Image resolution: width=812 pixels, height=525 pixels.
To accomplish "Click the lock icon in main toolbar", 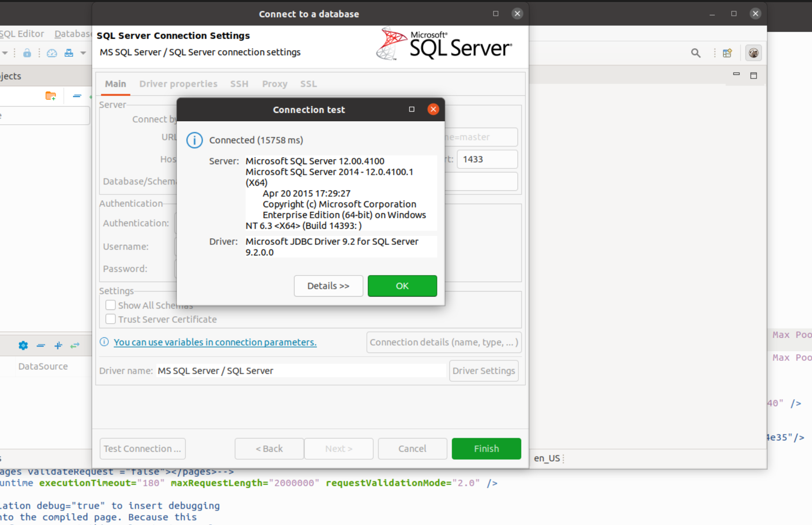I will (27, 53).
